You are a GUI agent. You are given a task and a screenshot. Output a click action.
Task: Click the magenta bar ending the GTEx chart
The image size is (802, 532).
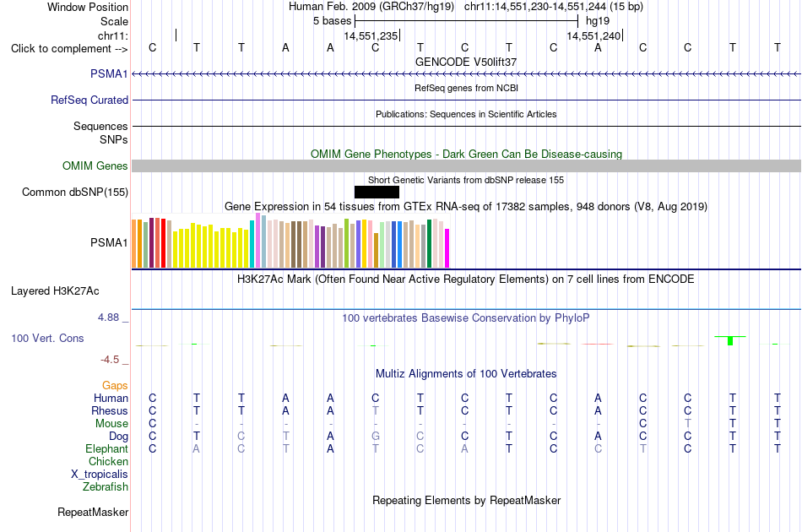coord(447,248)
